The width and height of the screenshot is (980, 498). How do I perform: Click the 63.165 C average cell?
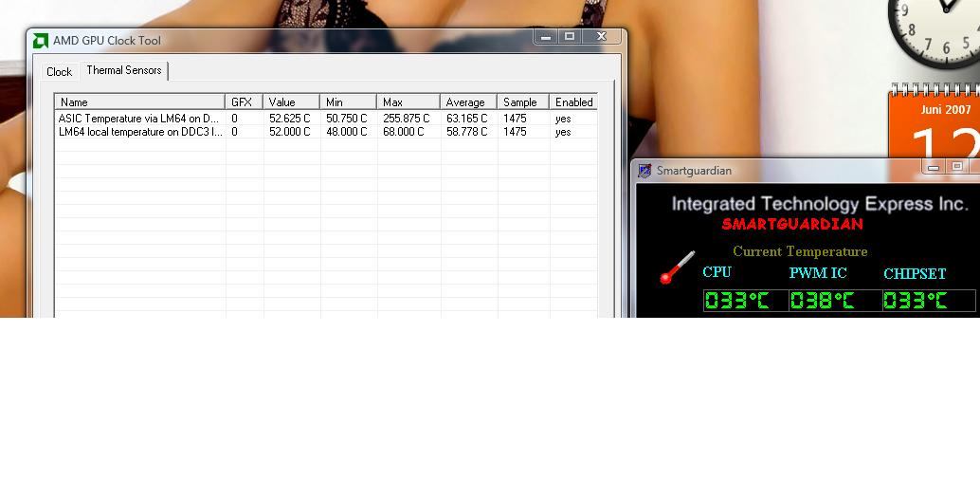coord(467,119)
